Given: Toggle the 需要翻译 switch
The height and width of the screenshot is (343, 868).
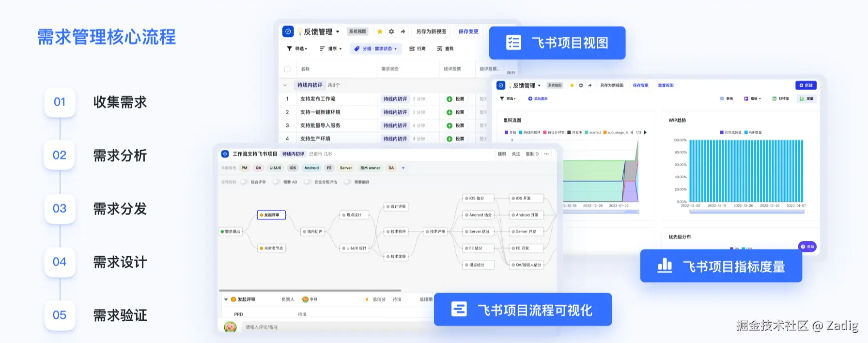Looking at the screenshot, I should click(x=347, y=182).
